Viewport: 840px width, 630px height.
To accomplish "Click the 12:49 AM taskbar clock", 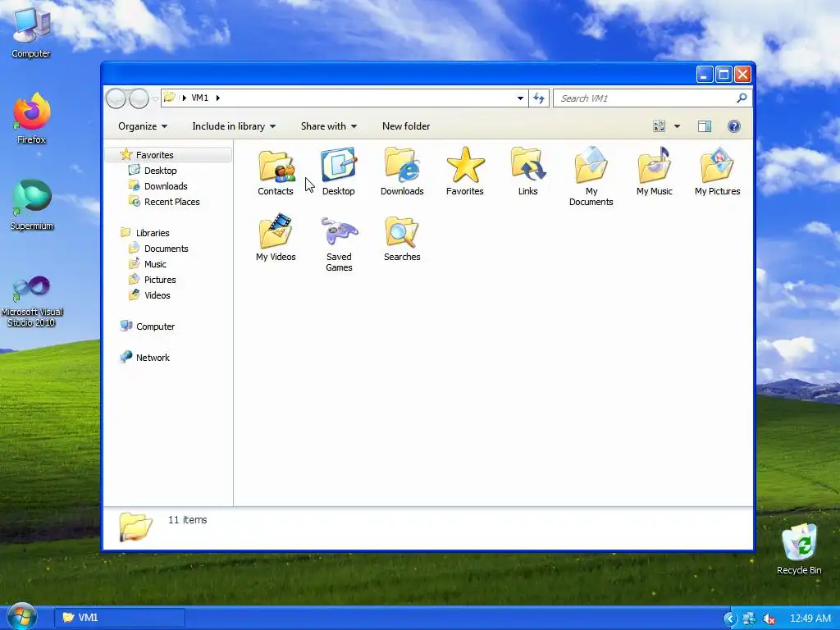I will click(810, 619).
